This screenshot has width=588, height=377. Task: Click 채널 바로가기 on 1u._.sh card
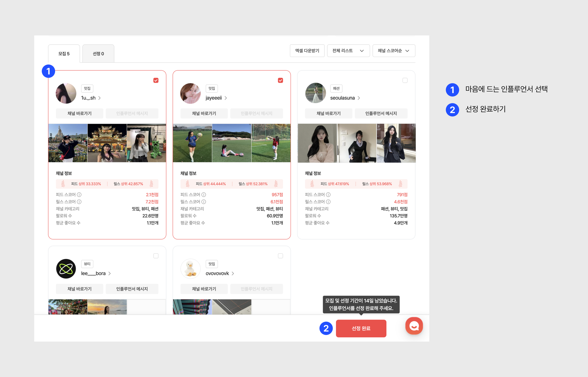point(80,113)
